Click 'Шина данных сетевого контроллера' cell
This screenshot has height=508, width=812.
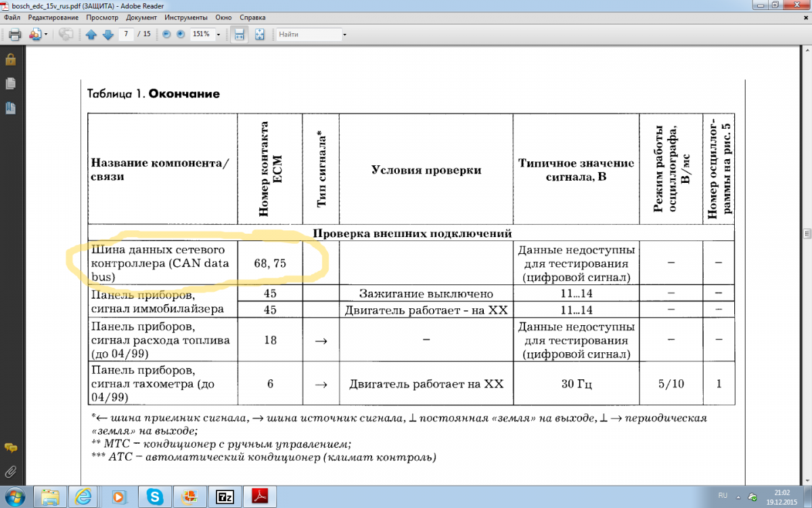pos(162,263)
